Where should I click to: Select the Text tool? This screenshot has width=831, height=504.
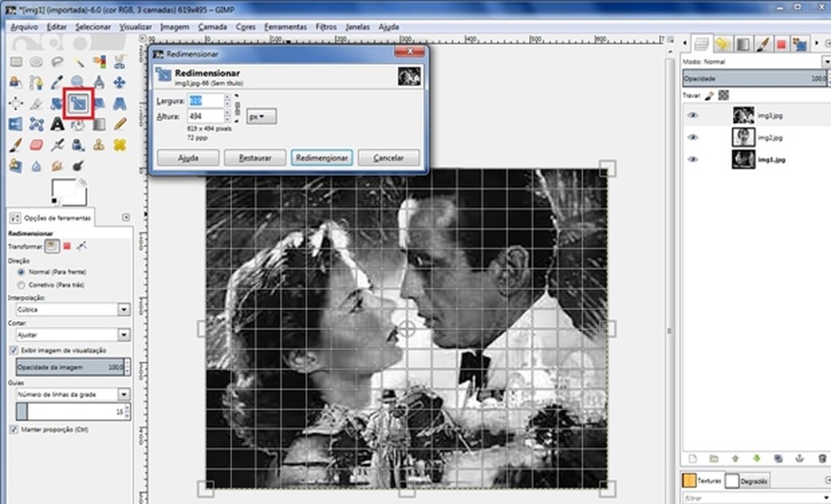[57, 124]
